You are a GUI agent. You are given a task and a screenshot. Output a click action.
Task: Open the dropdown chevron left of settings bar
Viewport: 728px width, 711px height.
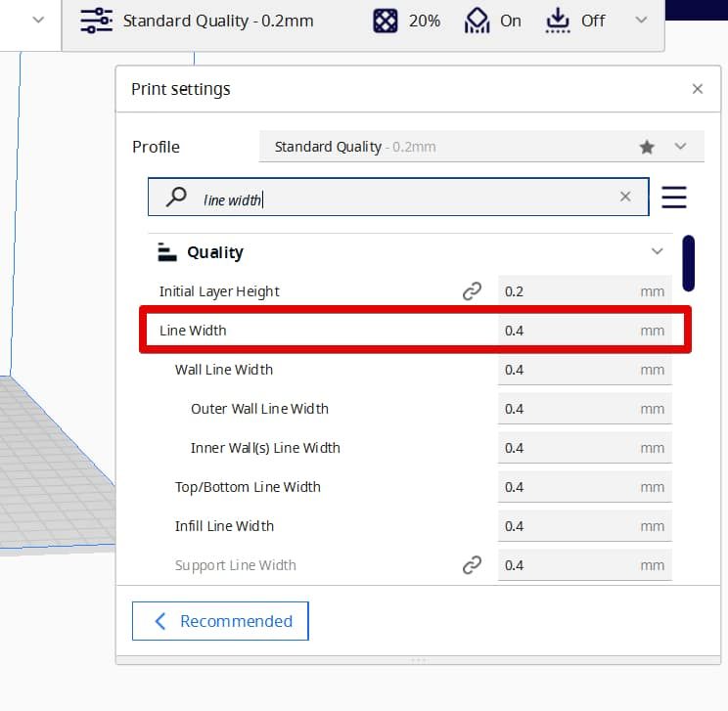pos(38,20)
